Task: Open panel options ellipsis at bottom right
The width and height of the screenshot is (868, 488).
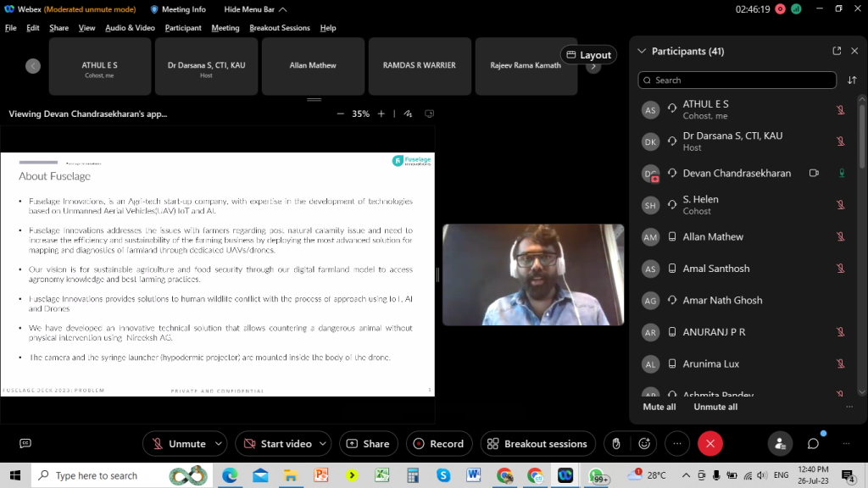Action: tap(846, 444)
